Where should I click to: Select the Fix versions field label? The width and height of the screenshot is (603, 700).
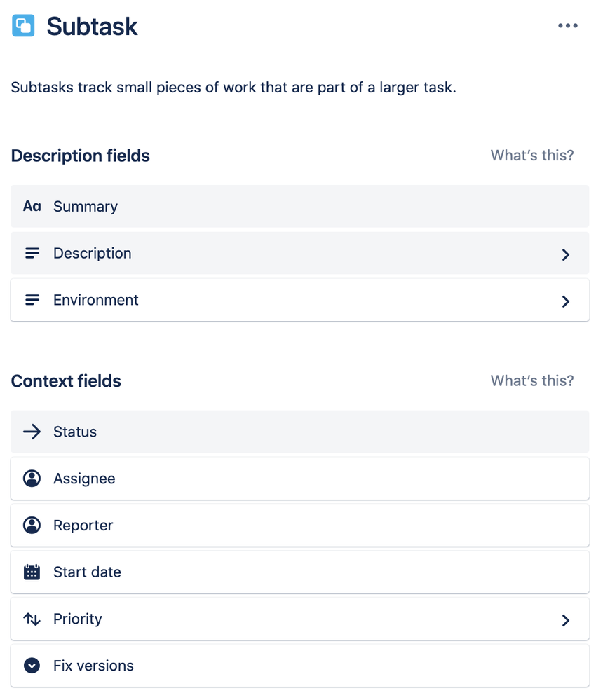point(93,666)
